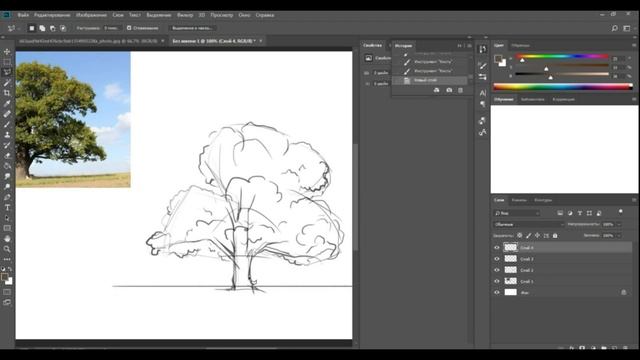Open the layer opacity slider arrow
This screenshot has width=640, height=360.
point(619,224)
